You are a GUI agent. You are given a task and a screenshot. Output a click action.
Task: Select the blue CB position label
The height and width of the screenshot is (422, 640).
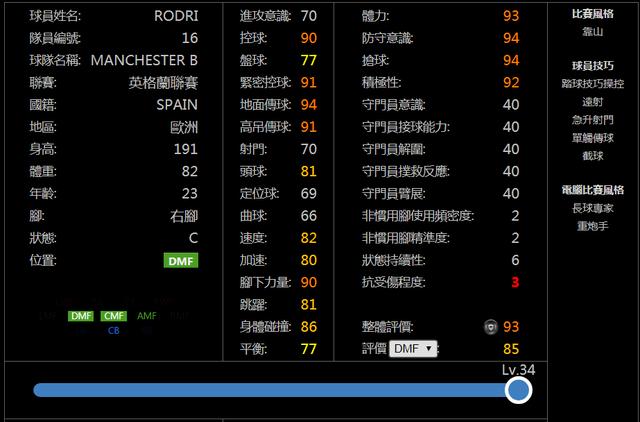coord(113,330)
